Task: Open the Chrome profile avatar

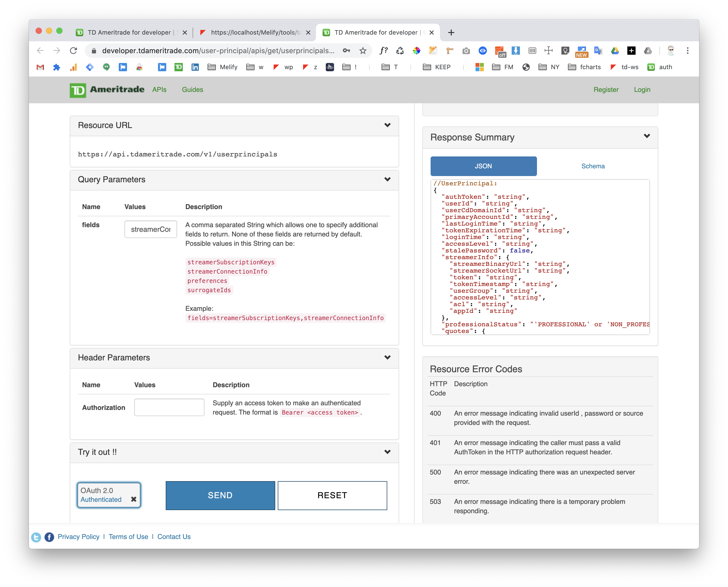Action: point(671,51)
